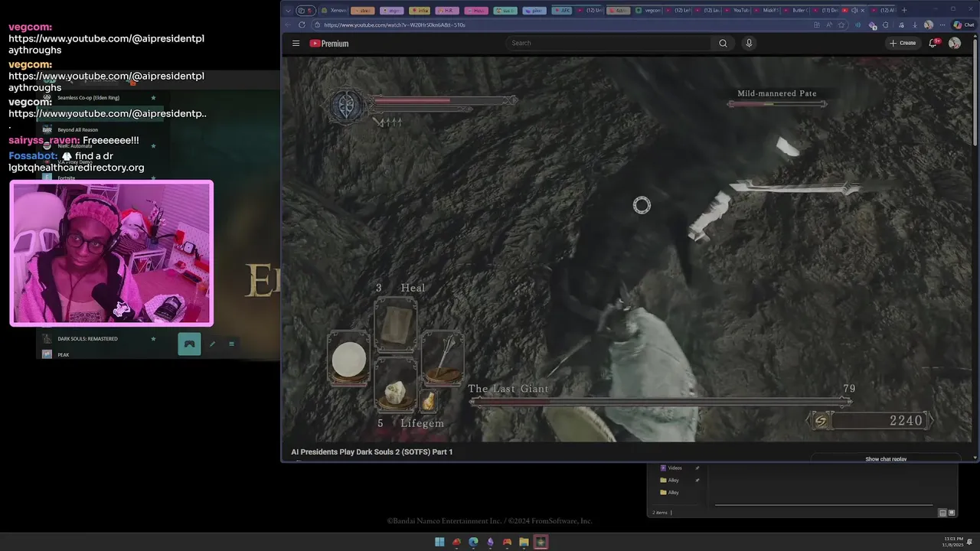Switch File Explorer to large icons view
Image resolution: width=980 pixels, height=551 pixels.
tap(952, 513)
